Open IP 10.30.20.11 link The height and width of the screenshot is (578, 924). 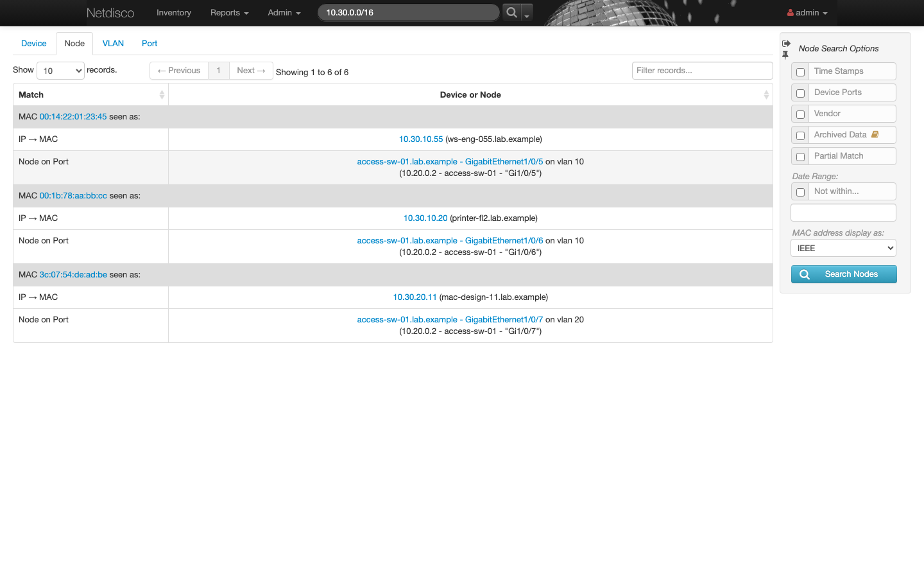[x=415, y=297]
